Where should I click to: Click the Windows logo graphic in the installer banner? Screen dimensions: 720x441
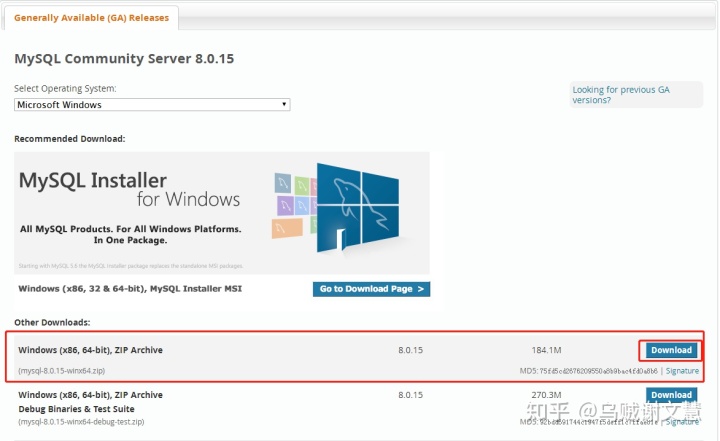coord(358,208)
